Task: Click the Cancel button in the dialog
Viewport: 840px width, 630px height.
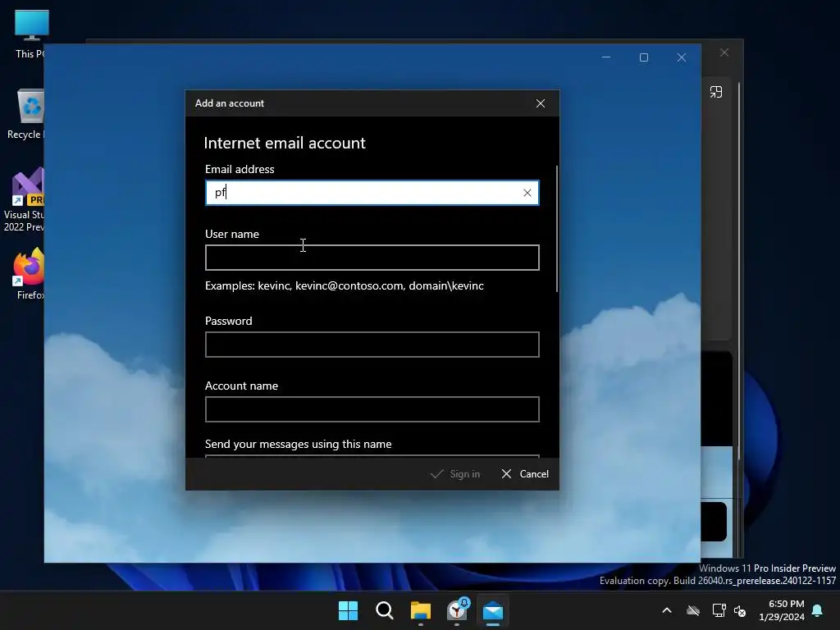Action: tap(525, 474)
